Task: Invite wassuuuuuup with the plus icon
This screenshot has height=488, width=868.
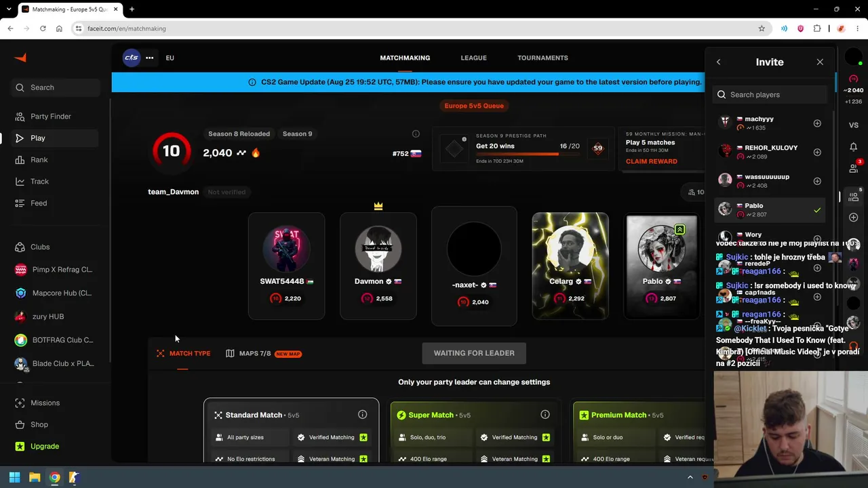Action: pos(817,181)
